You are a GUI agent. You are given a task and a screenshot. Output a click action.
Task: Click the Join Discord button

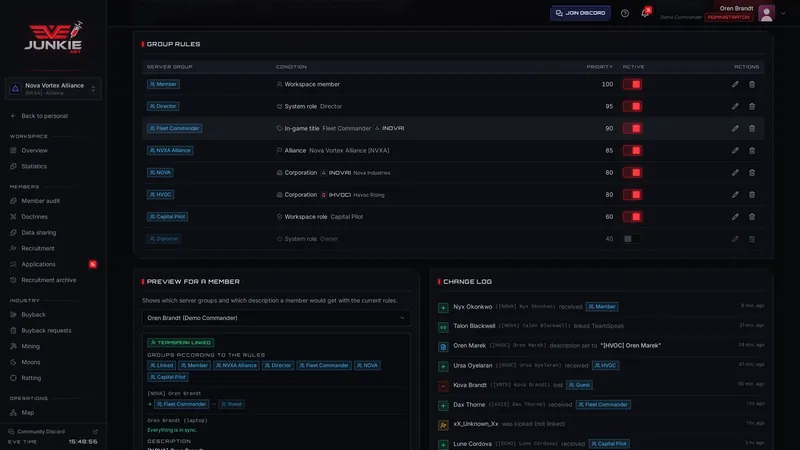(580, 13)
